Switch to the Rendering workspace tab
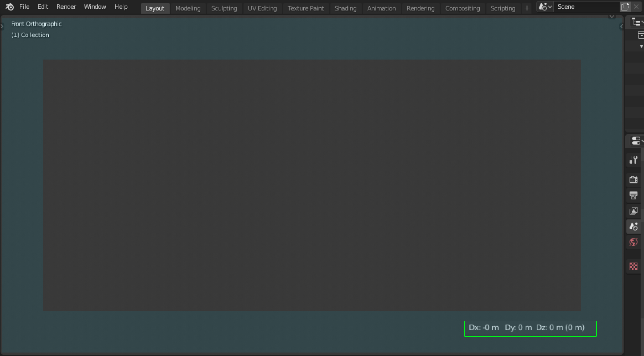 (x=420, y=8)
